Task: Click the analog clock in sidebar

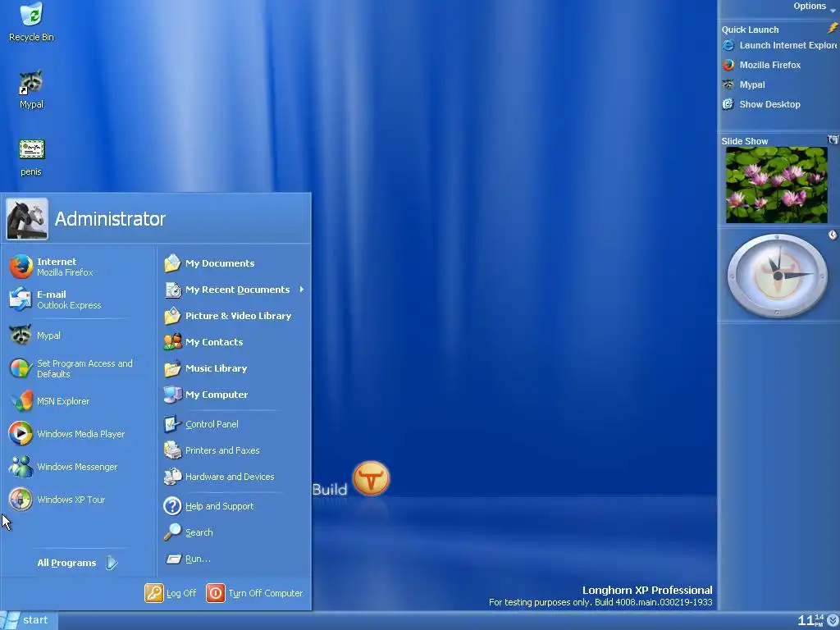Action: (778, 276)
